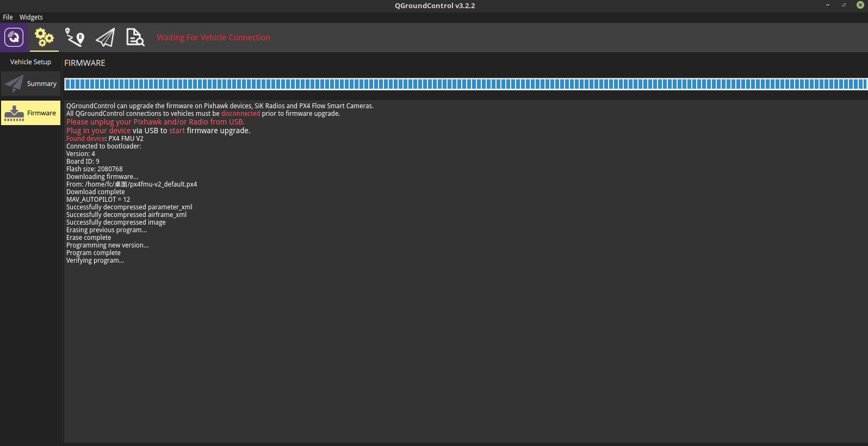Click Waiting For Vehicle Connection status text
Viewport: 868px width, 446px height.
tap(213, 38)
